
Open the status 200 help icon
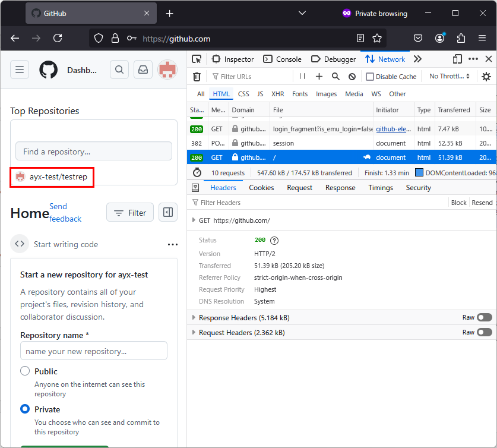click(274, 241)
